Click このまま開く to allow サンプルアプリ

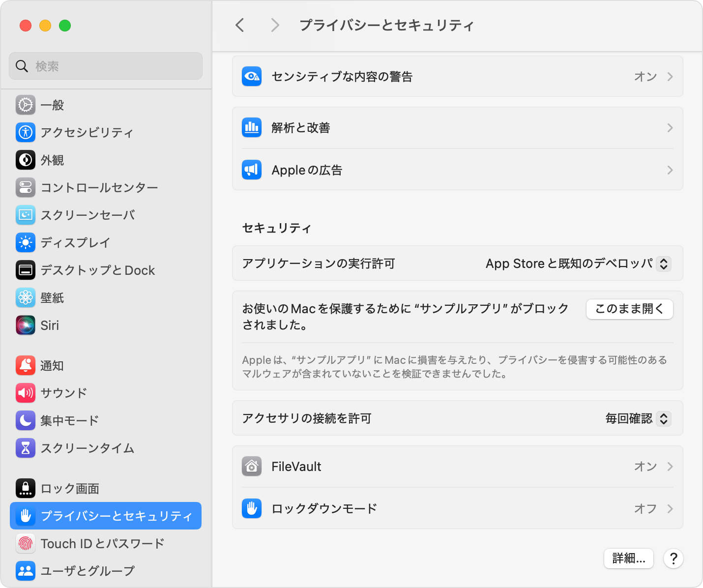pos(629,309)
